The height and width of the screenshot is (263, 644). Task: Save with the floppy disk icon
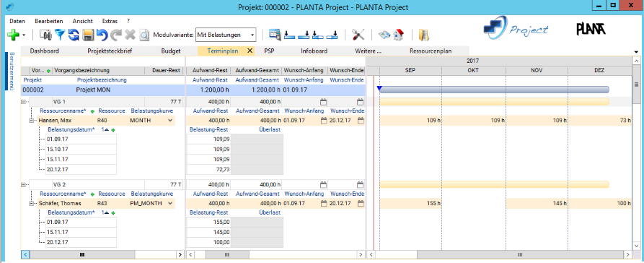88,35
